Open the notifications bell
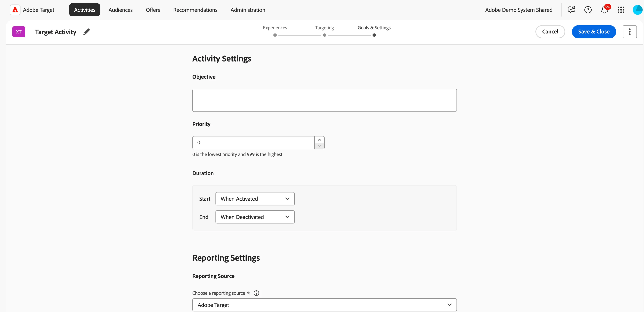This screenshot has height=312, width=644. coord(605,10)
